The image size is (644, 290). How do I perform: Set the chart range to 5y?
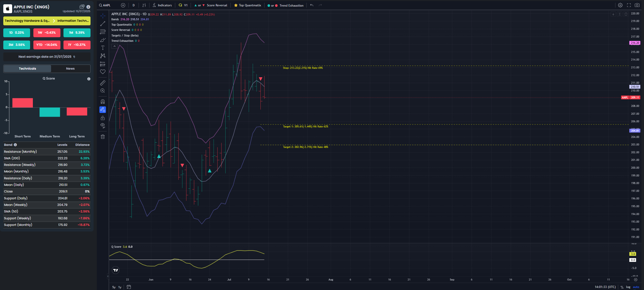[x=114, y=287]
